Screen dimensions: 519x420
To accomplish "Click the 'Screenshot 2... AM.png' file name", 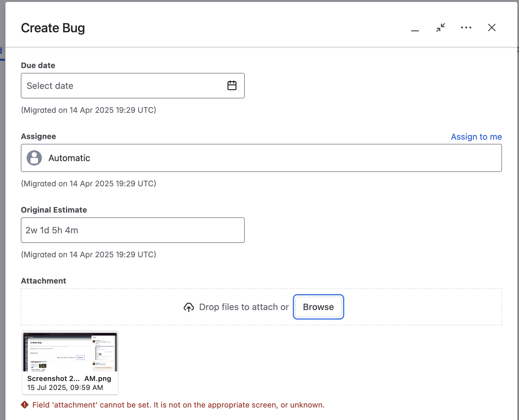I will click(69, 378).
